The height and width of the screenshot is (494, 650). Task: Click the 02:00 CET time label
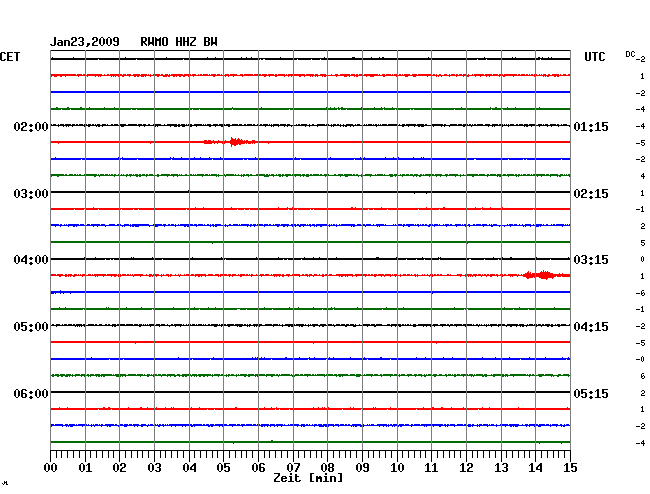click(x=31, y=126)
